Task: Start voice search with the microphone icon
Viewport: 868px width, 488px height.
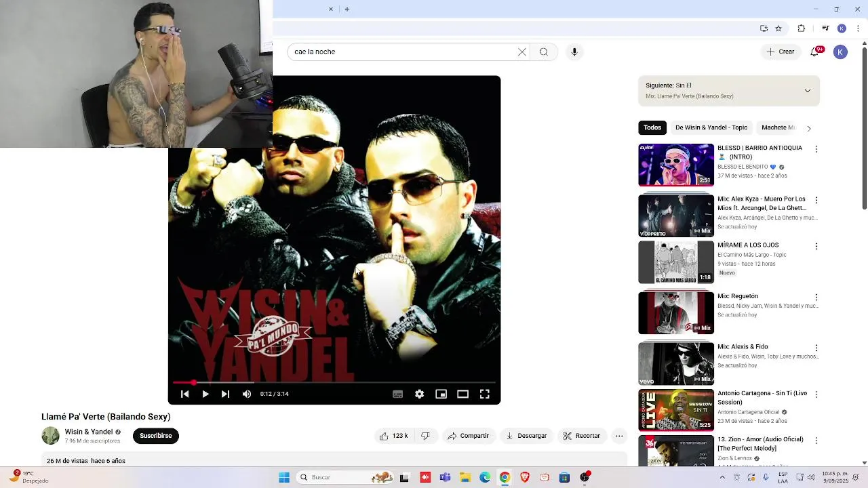Action: click(574, 52)
